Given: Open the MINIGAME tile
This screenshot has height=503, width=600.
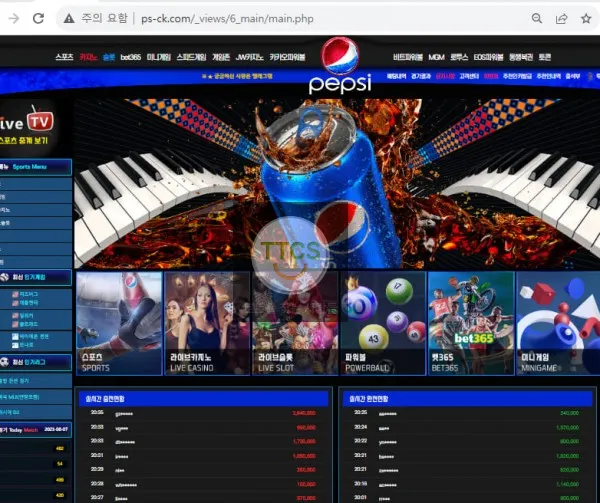Looking at the screenshot, I should [558, 324].
